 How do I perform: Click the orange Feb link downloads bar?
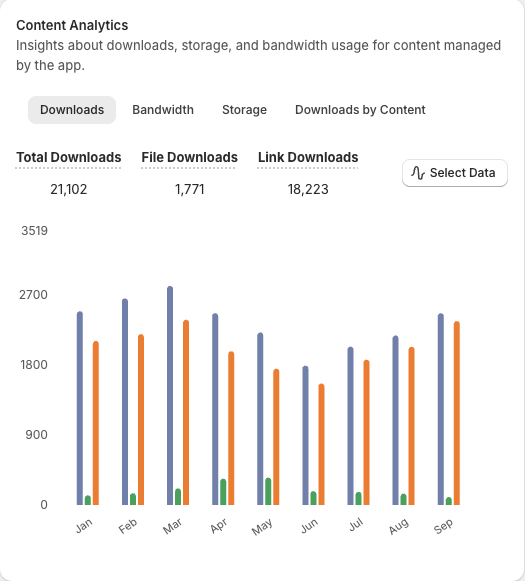point(141,420)
